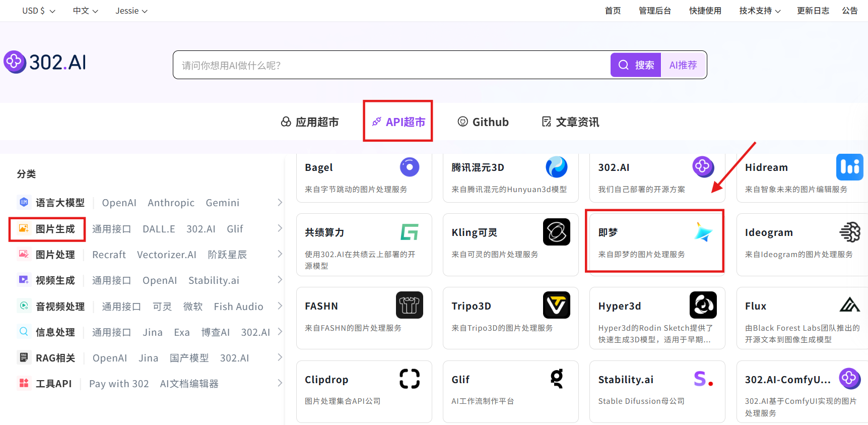Select AI文档编辑器 under 工具API
Image resolution: width=868 pixels, height=425 pixels.
coord(189,384)
